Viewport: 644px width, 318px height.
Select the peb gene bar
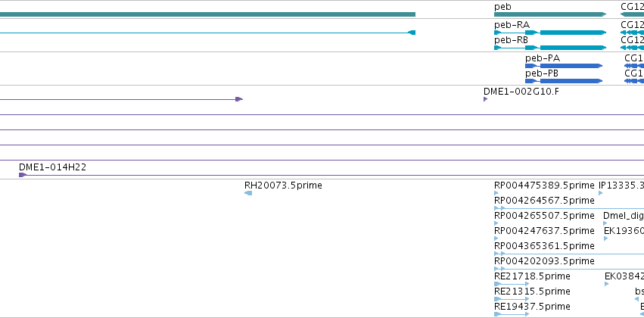550,14
